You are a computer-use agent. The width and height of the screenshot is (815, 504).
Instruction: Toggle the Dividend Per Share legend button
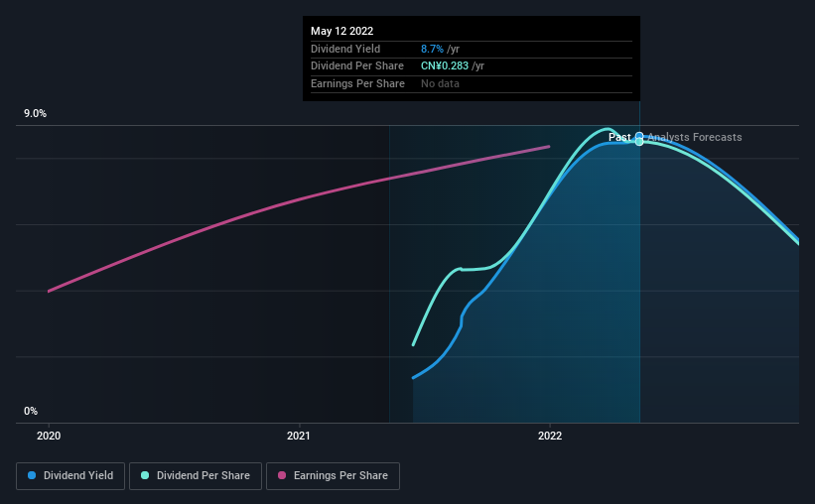coord(196,476)
